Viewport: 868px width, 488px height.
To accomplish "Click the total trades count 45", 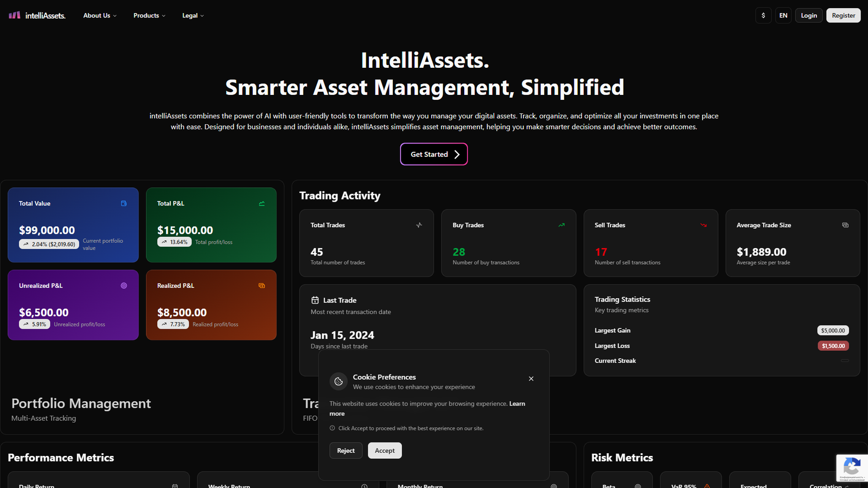I will (x=317, y=252).
